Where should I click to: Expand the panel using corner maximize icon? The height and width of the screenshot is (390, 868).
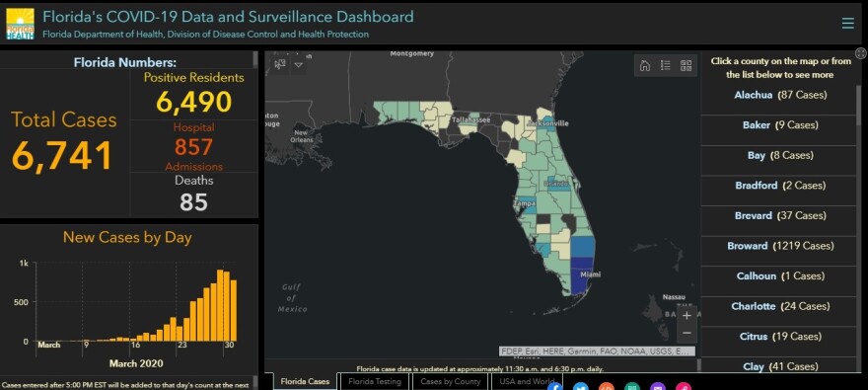(x=860, y=53)
